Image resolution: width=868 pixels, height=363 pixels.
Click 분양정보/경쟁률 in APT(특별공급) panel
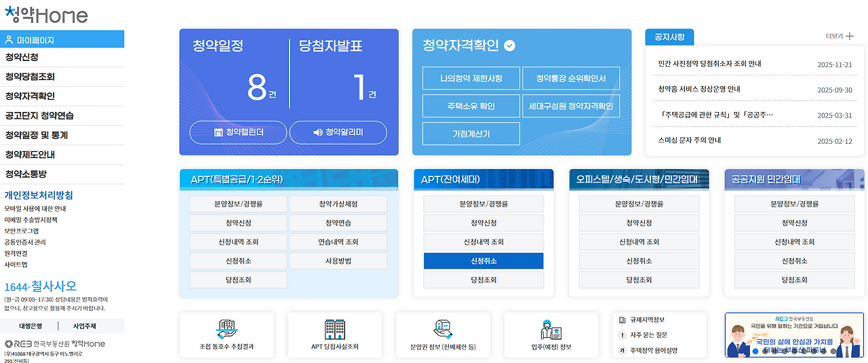tap(238, 204)
